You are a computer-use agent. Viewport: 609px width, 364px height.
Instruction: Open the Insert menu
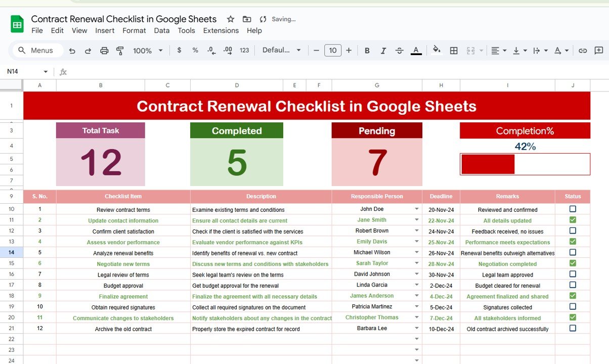coord(105,30)
